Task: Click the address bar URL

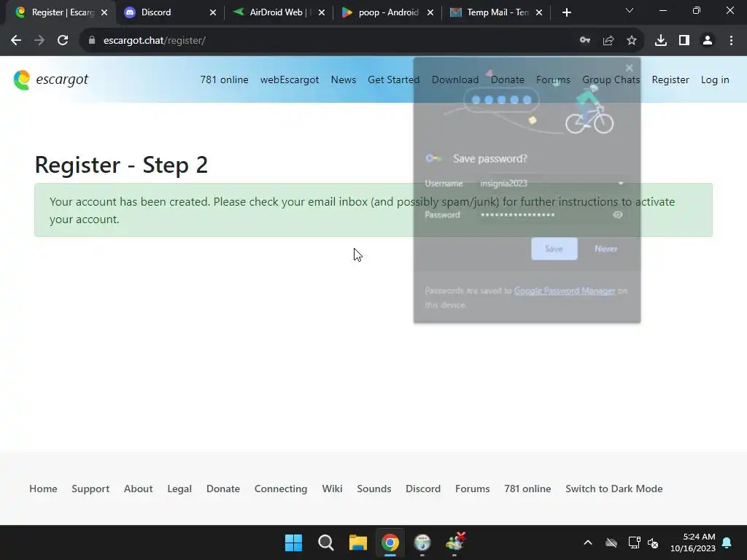Action: point(155,41)
